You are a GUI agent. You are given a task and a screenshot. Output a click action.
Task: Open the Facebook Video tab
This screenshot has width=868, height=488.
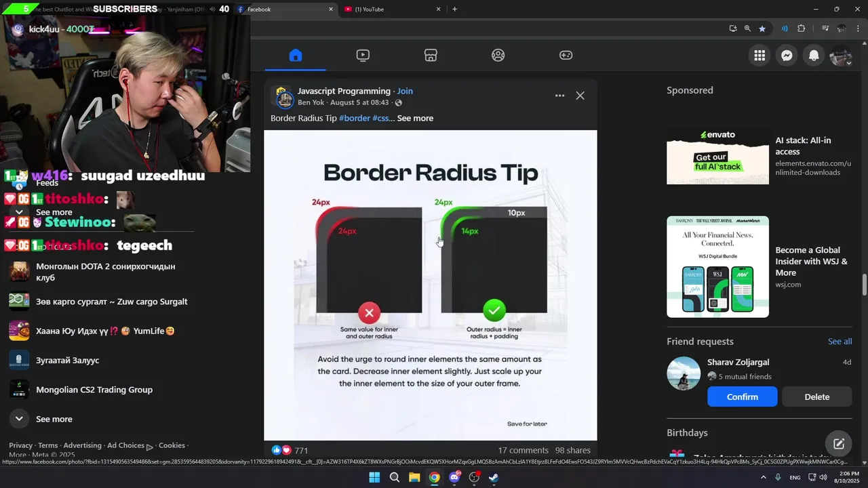pos(363,56)
